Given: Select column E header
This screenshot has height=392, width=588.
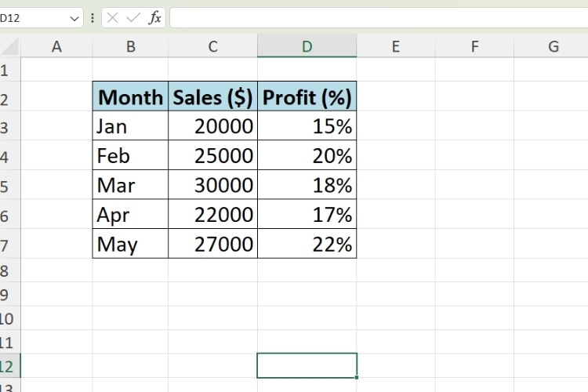Looking at the screenshot, I should point(396,46).
